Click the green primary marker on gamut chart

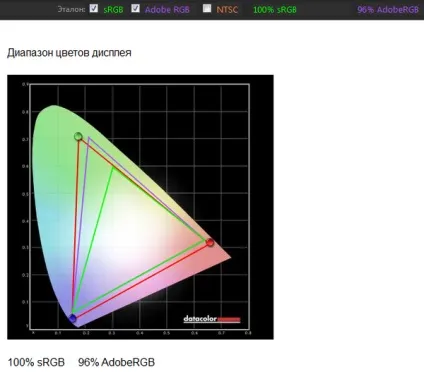(78, 136)
